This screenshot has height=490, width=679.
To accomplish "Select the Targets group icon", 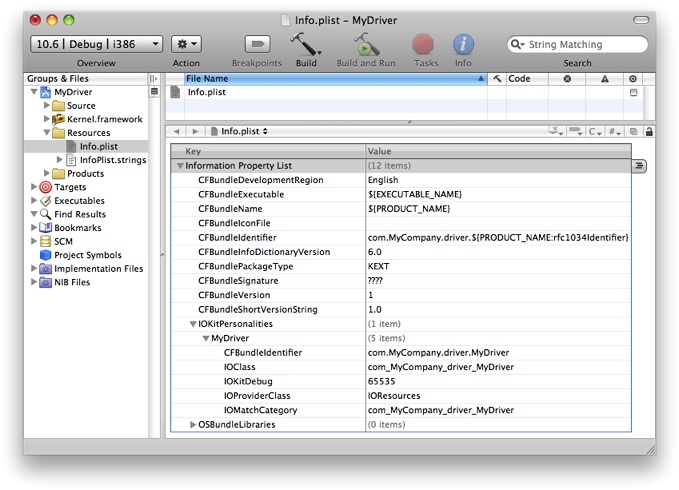I will point(46,187).
